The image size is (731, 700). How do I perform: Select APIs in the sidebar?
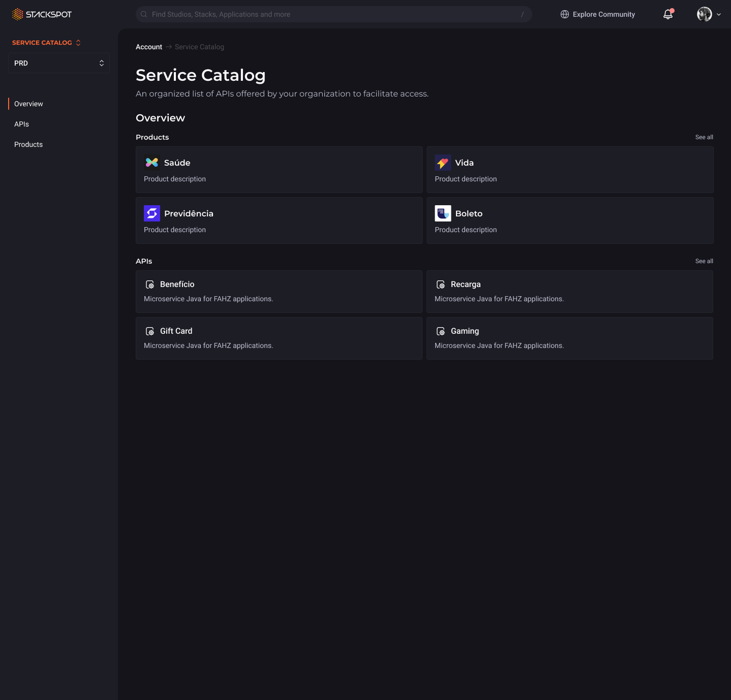(x=21, y=124)
